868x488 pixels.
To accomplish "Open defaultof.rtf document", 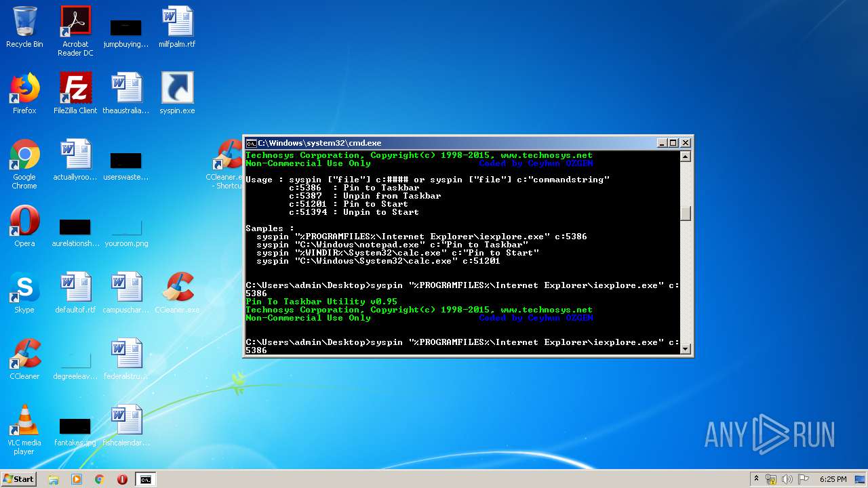I will click(75, 293).
